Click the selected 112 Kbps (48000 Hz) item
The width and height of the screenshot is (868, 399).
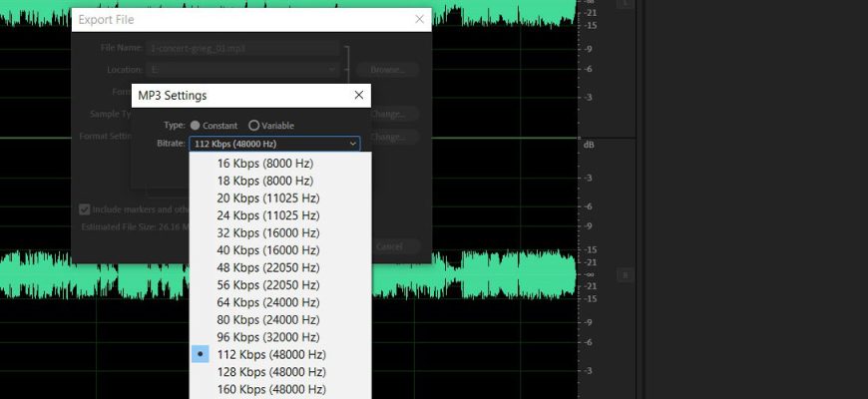tap(270, 354)
